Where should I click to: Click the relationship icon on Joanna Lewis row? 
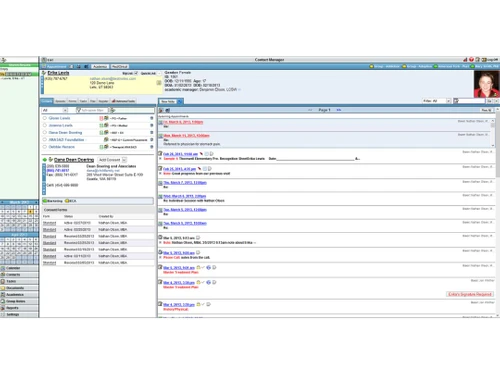106,125
